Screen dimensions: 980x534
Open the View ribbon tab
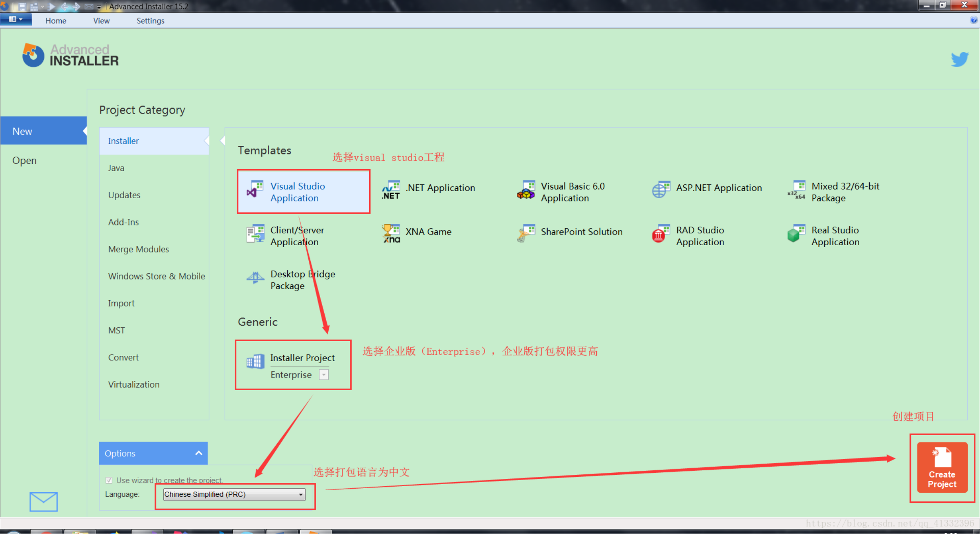pos(101,21)
